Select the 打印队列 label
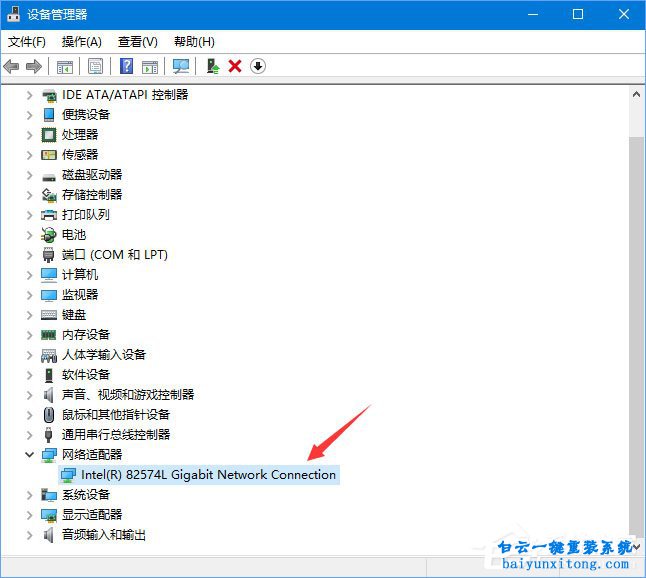 click(86, 215)
